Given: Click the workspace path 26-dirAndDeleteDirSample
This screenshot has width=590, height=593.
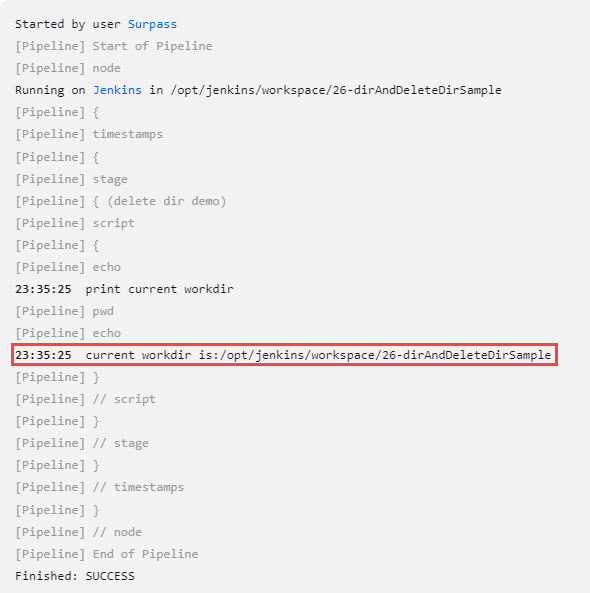Looking at the screenshot, I should click(336, 90).
